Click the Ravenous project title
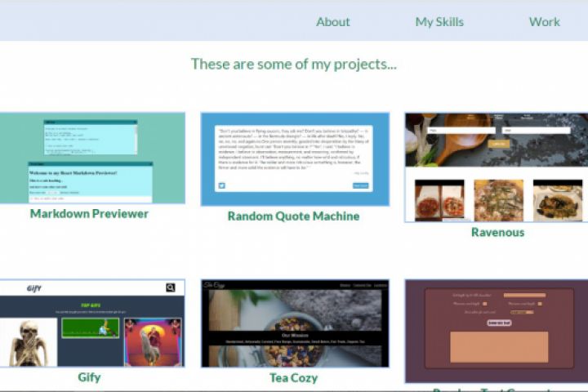Image resolution: width=588 pixels, height=392 pixels. coord(497,232)
